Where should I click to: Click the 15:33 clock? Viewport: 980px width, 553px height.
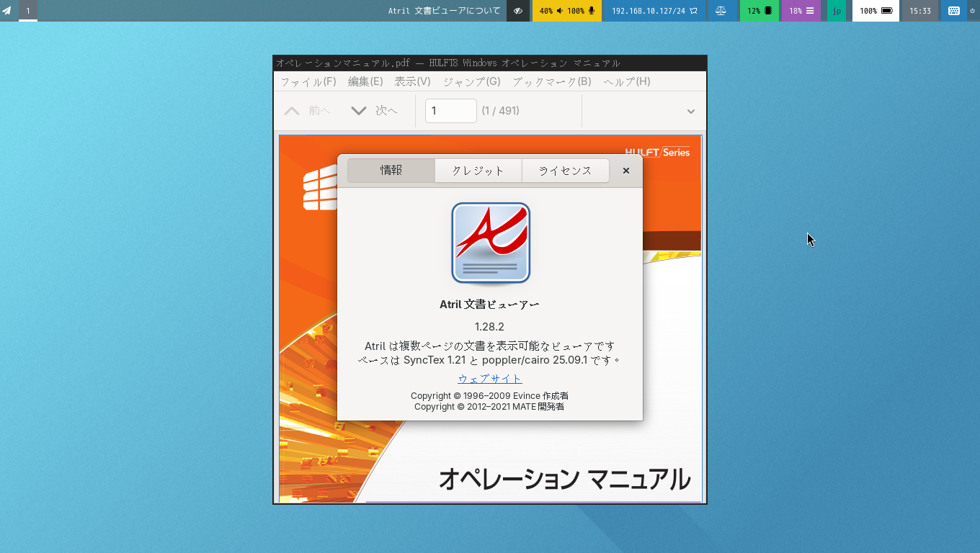click(x=920, y=11)
